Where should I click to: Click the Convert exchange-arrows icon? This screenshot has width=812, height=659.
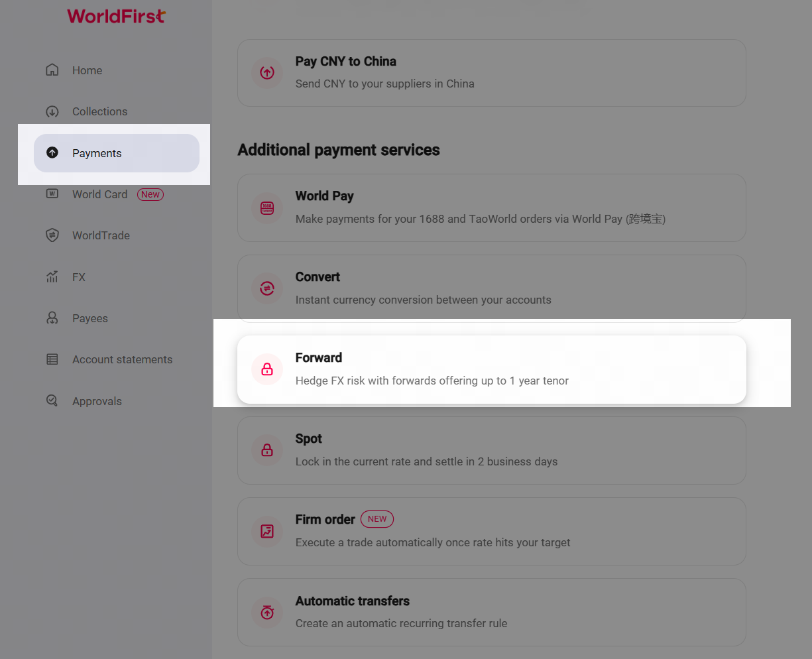point(267,288)
